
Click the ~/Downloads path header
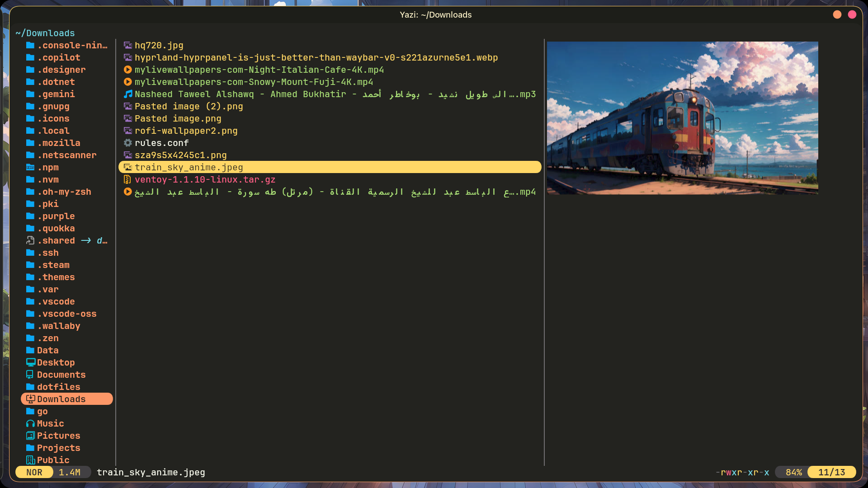[x=45, y=33]
